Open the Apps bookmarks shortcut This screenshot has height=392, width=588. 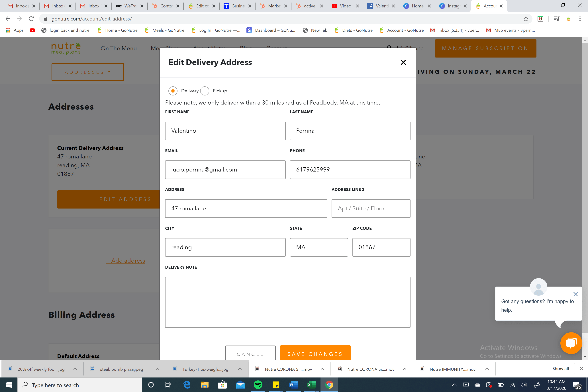click(x=15, y=30)
